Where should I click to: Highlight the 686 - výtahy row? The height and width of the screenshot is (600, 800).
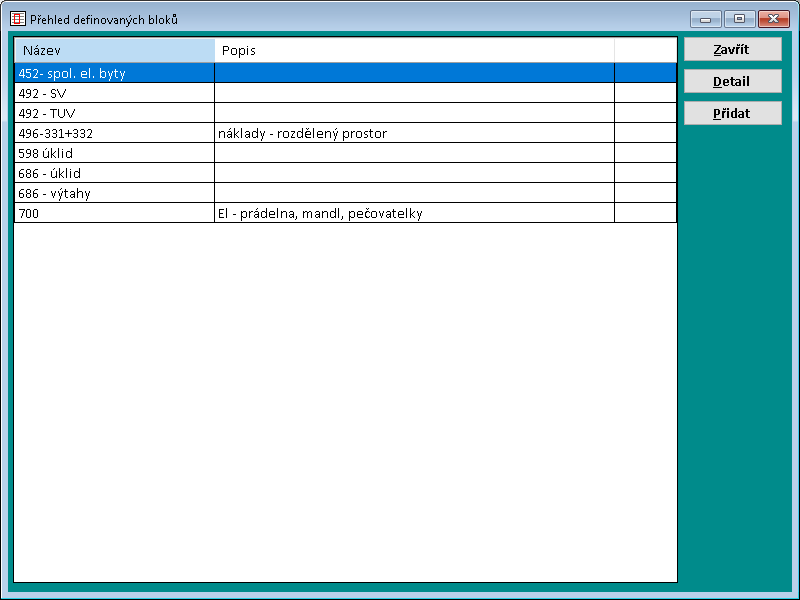(x=114, y=193)
